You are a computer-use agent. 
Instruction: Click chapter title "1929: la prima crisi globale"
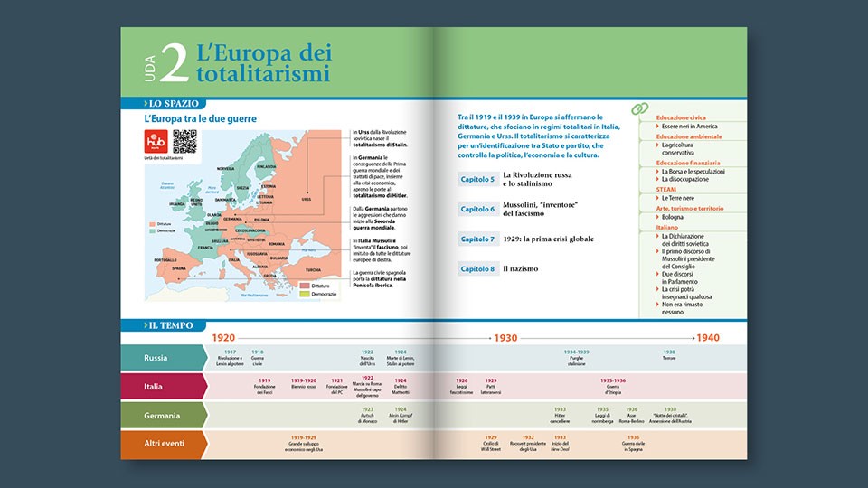tap(548, 239)
